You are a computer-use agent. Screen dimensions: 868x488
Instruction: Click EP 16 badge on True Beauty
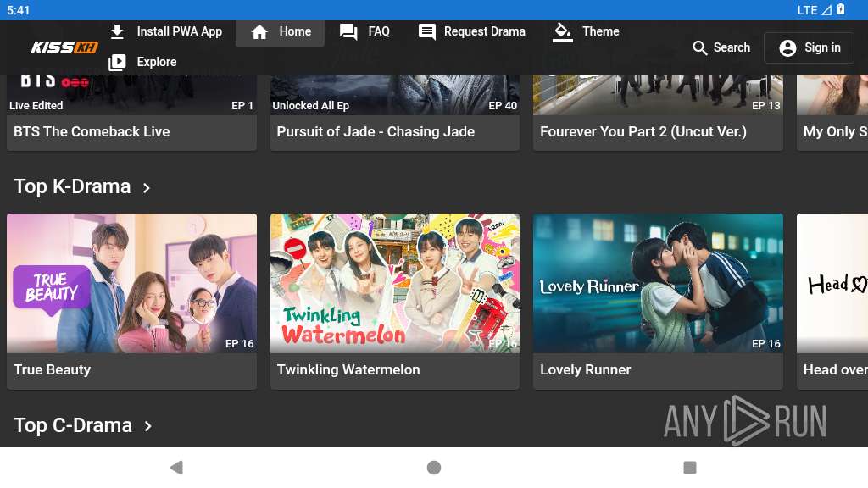(240, 344)
